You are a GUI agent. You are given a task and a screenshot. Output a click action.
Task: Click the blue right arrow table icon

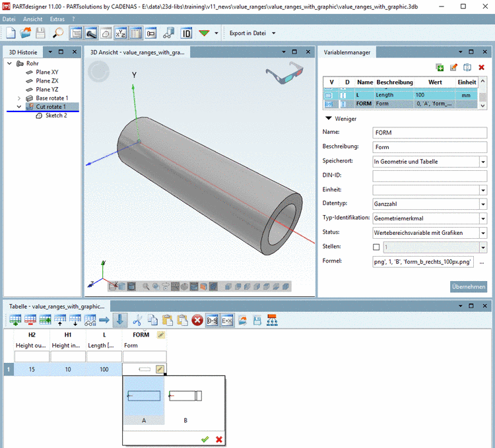pyautogui.click(x=104, y=320)
